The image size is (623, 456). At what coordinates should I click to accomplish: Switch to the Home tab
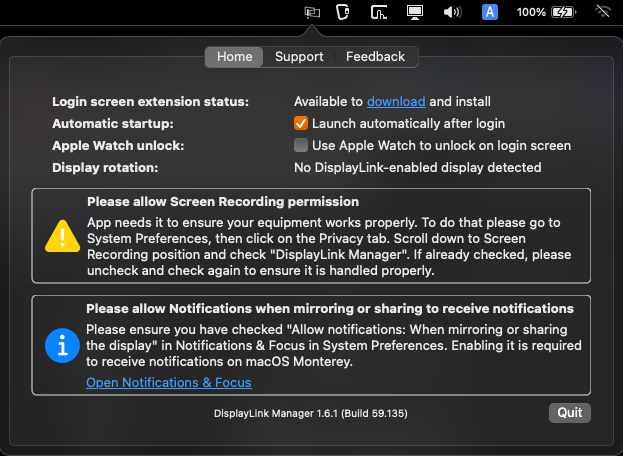coord(234,57)
